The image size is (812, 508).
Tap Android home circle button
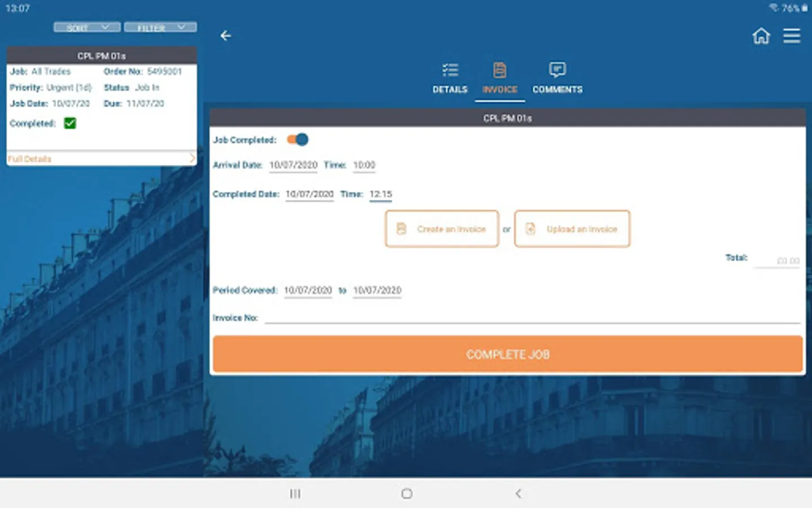coord(407,494)
